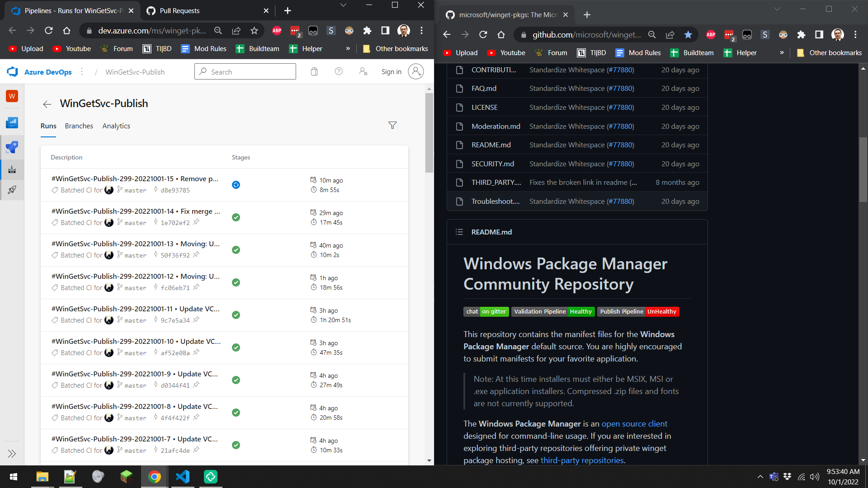Open the Marketplace bag icon in Azure header
The width and height of the screenshot is (868, 488).
(x=314, y=71)
